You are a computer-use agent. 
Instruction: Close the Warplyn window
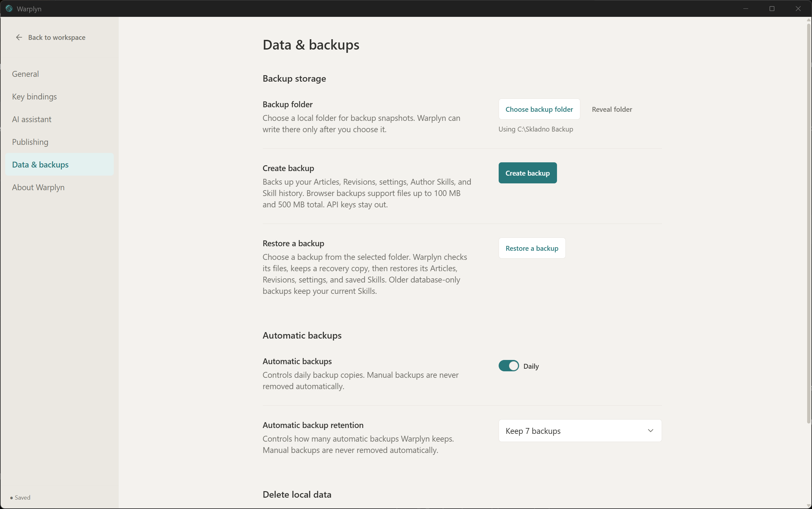[x=798, y=8]
